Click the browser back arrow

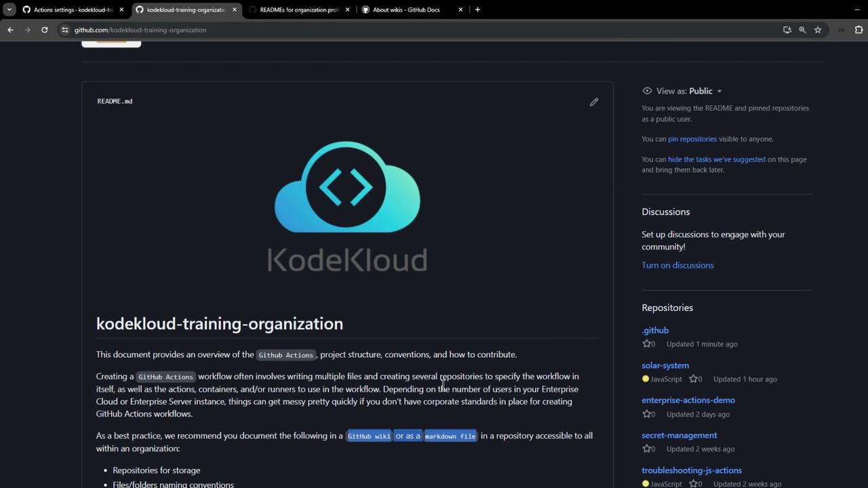click(10, 30)
